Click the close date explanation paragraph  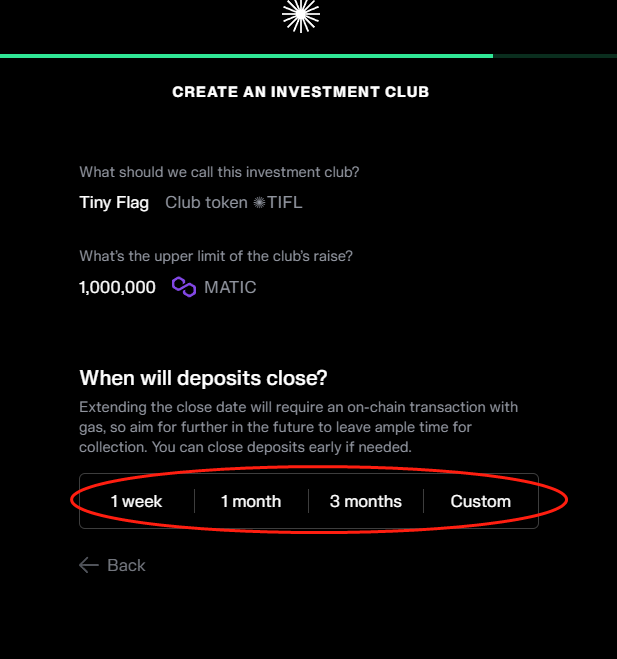point(300,427)
